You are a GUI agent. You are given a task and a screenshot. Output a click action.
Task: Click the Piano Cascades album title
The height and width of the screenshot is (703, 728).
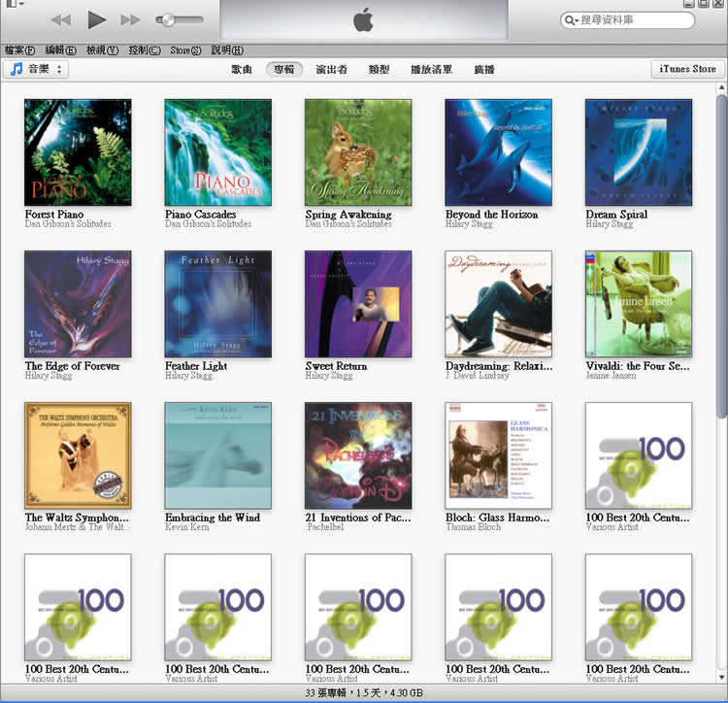click(x=201, y=215)
